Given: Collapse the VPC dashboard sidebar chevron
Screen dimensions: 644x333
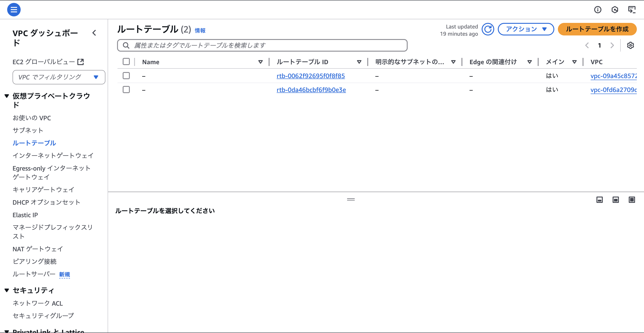Looking at the screenshot, I should coord(94,33).
